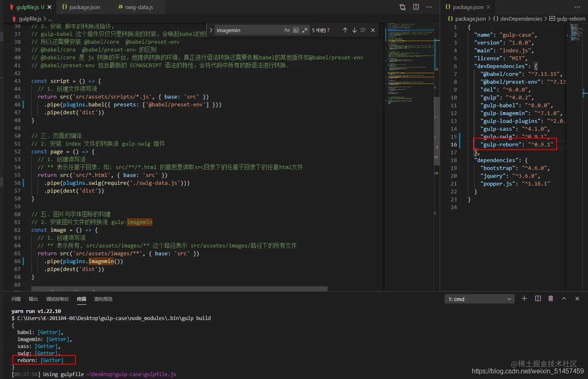
Task: Click 'yarn run v1.22.10' terminal line
Action: pyautogui.click(x=36, y=311)
